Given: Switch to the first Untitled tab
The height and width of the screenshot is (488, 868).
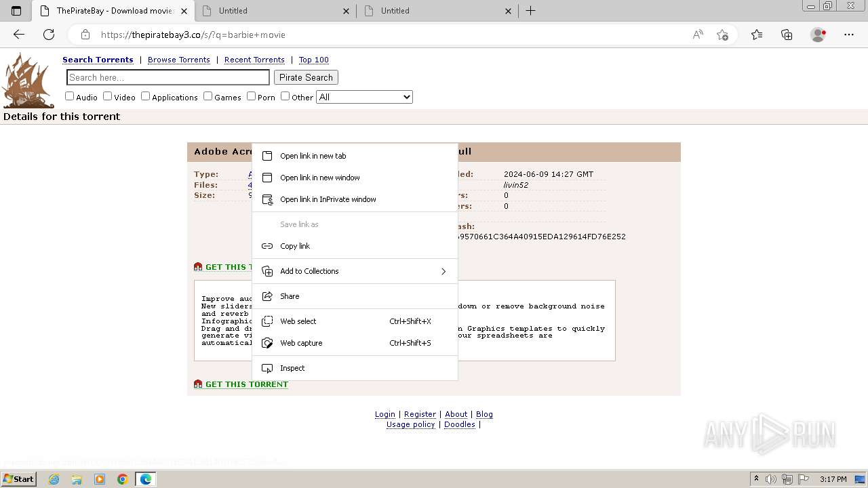Looking at the screenshot, I should (275, 11).
